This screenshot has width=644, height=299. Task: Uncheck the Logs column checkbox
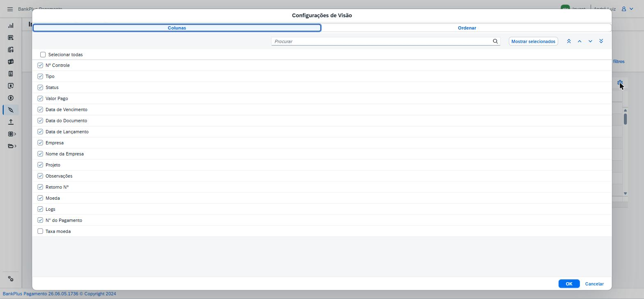click(40, 209)
